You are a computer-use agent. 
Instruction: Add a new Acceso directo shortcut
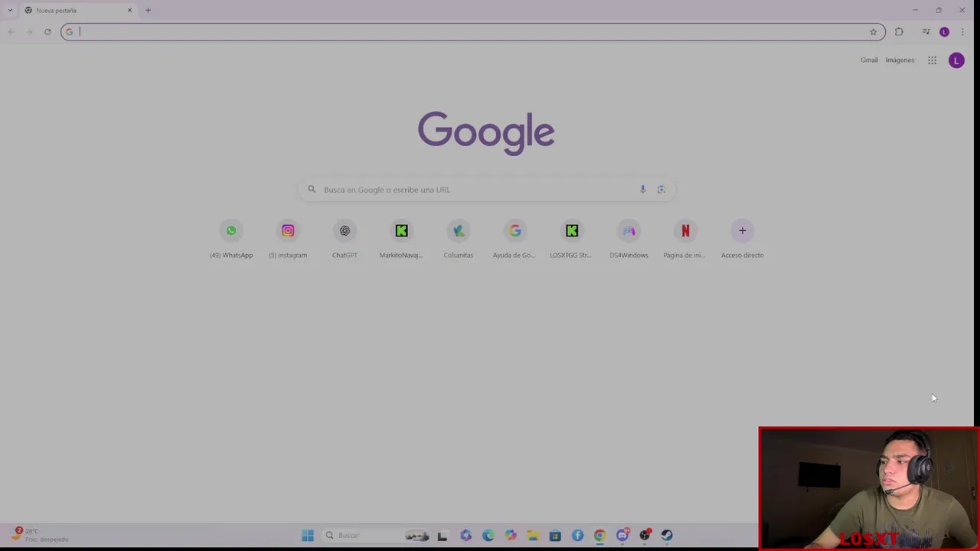[742, 239]
